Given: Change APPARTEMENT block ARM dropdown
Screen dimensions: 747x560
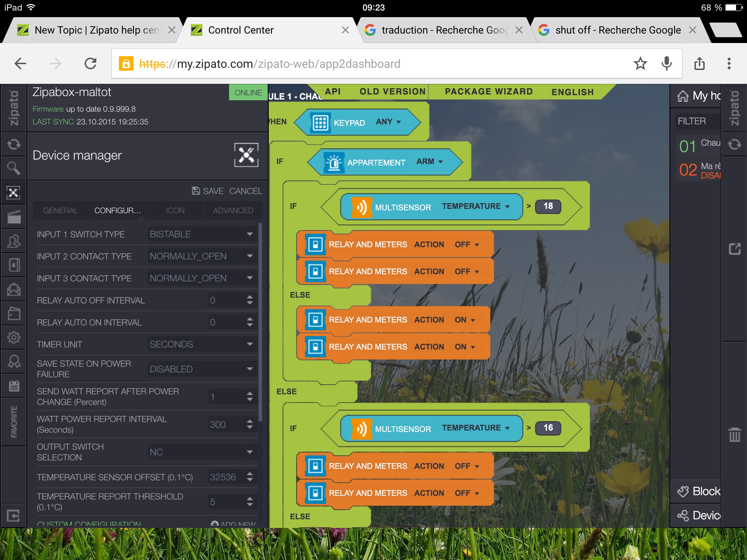Looking at the screenshot, I should (430, 162).
